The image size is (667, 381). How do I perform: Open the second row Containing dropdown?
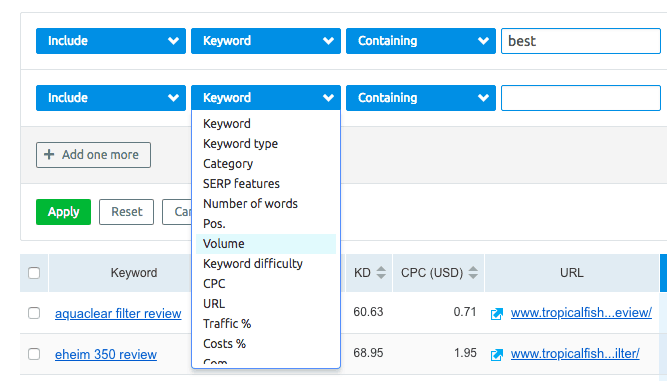pyautogui.click(x=421, y=98)
